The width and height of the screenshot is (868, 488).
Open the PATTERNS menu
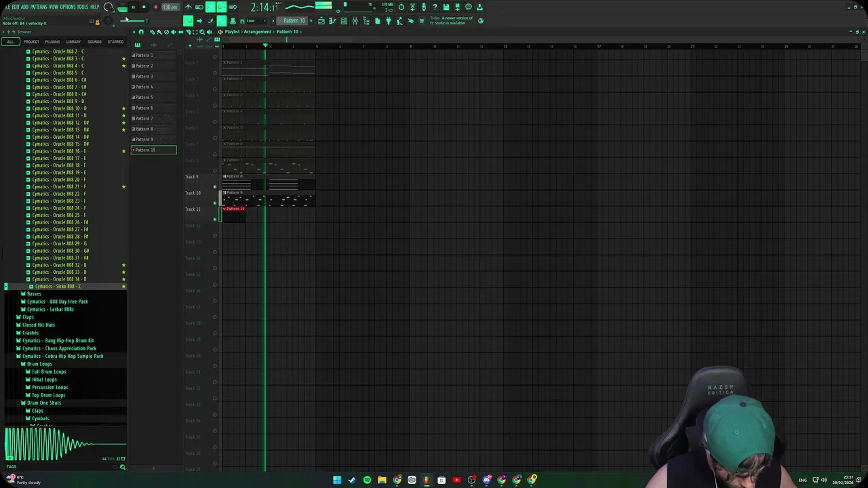(39, 7)
